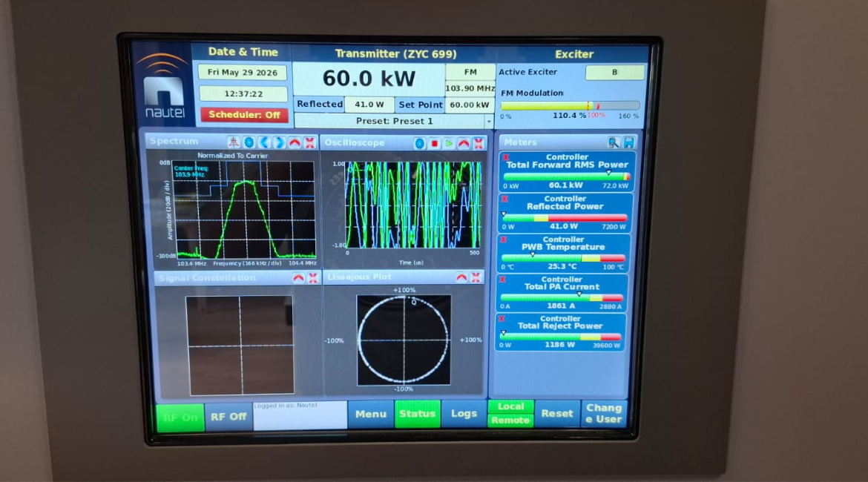Click the Transmitter (ZYC 699) title
Screen dimensions: 868x482
(396, 53)
